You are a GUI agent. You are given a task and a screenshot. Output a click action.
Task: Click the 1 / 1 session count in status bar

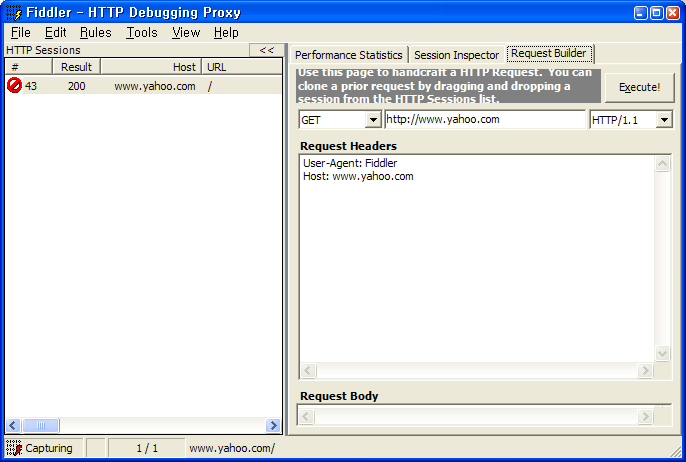pyautogui.click(x=147, y=448)
